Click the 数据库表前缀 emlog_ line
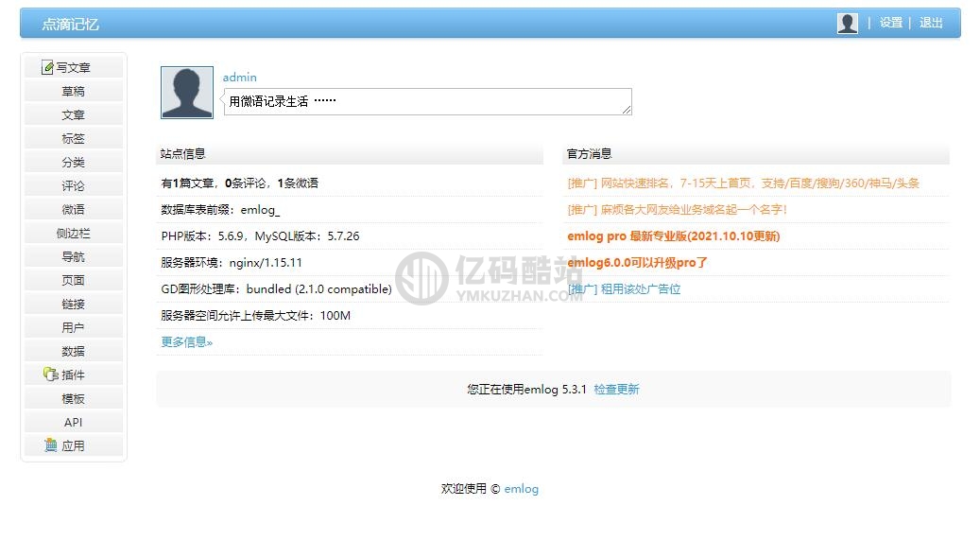The height and width of the screenshot is (558, 980). click(220, 210)
